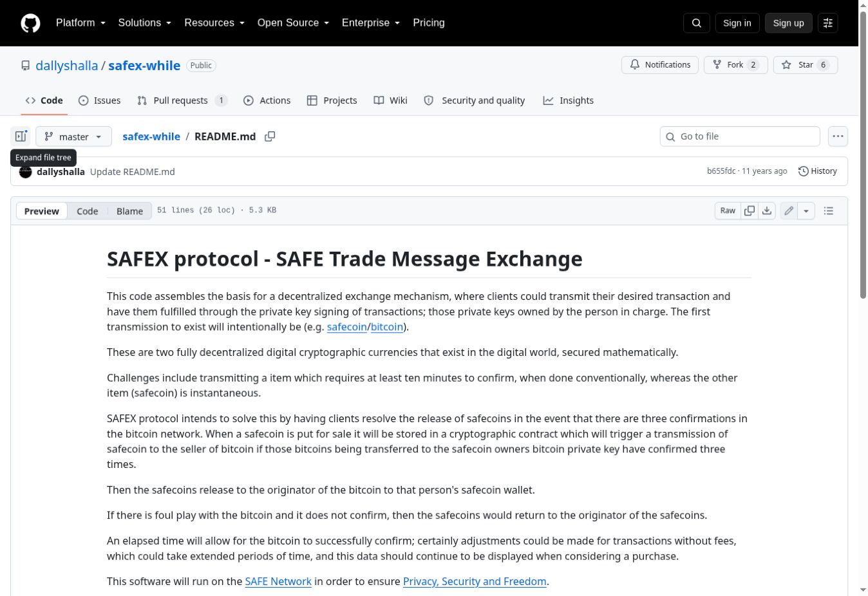Open appearance settings icon in header
The height and width of the screenshot is (596, 868).
coord(828,23)
